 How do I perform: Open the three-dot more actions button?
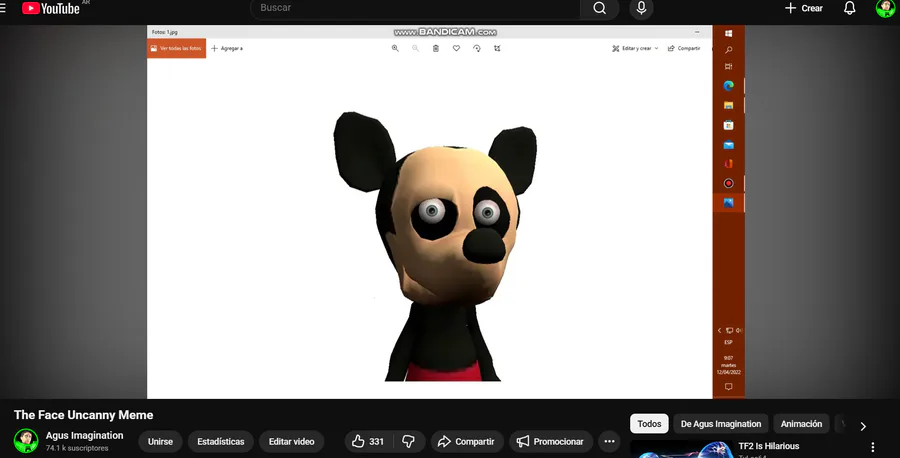610,441
